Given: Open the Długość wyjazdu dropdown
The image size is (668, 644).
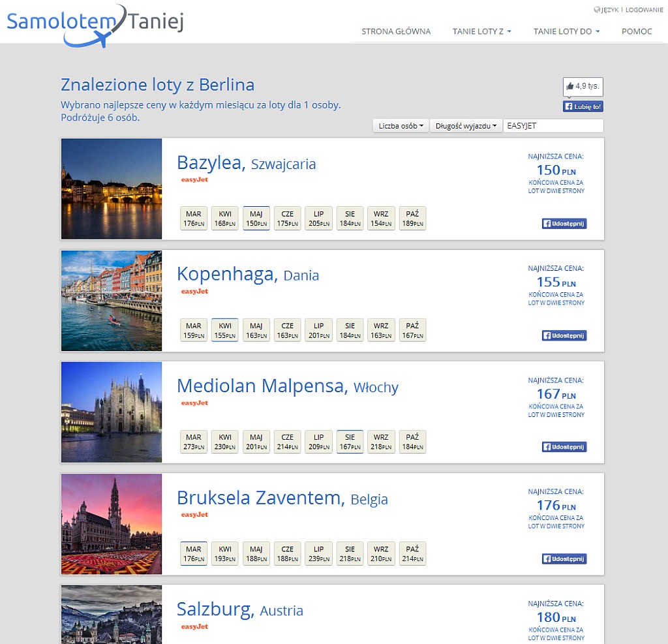Looking at the screenshot, I should (x=466, y=126).
